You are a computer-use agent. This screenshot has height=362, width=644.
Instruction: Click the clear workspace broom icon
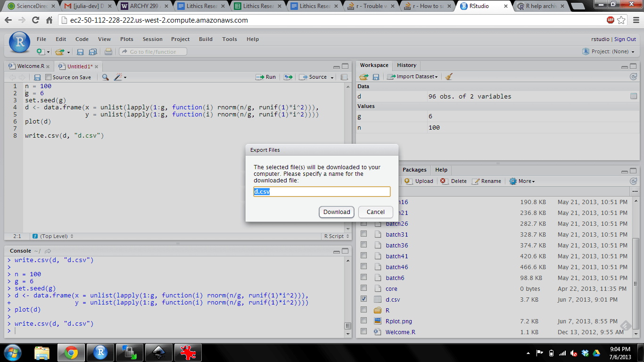click(x=449, y=76)
